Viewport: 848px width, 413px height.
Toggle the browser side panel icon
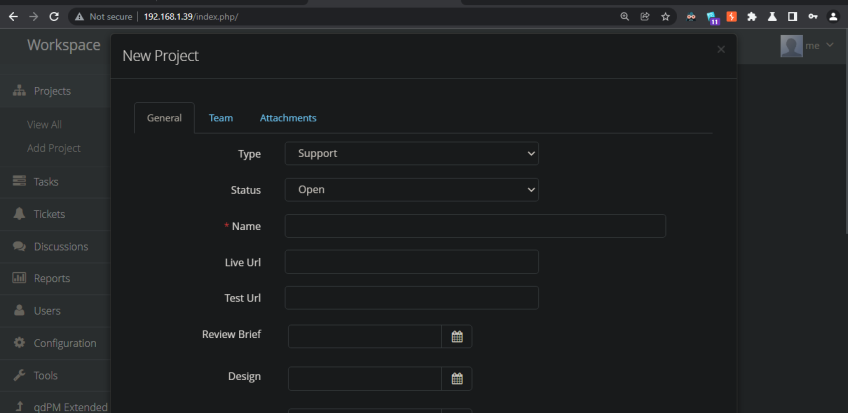792,17
